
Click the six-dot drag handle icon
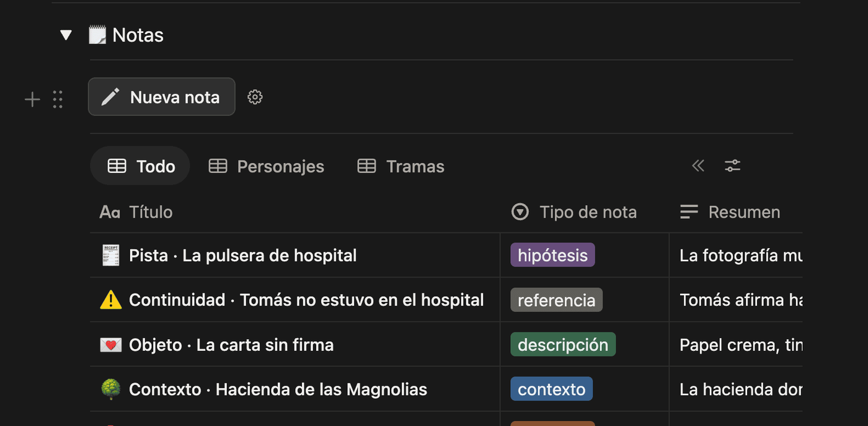[58, 99]
